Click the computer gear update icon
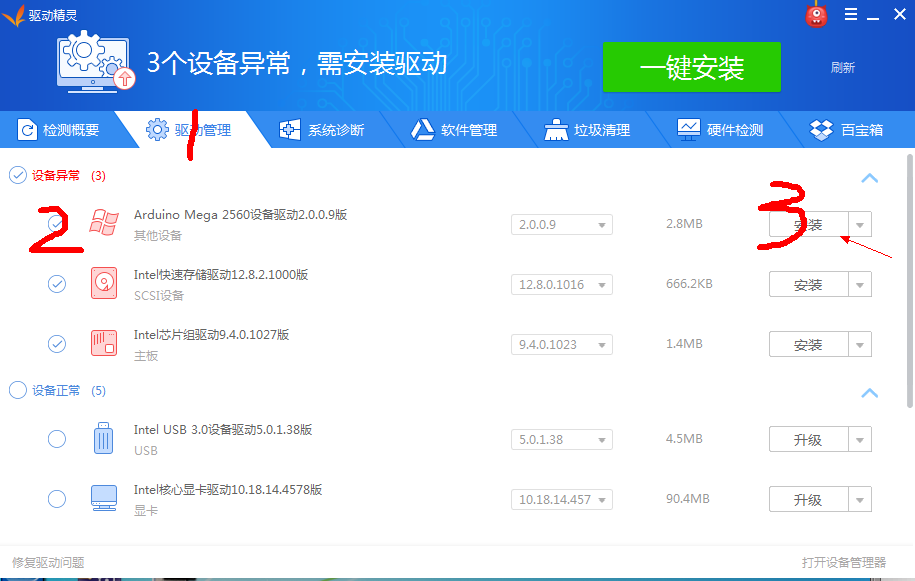Image resolution: width=915 pixels, height=581 pixels. point(96,62)
